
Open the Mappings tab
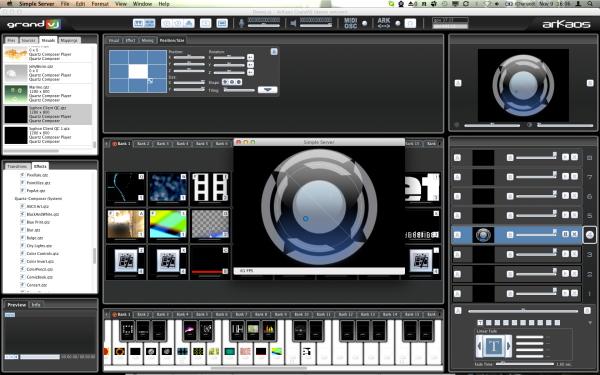click(69, 40)
